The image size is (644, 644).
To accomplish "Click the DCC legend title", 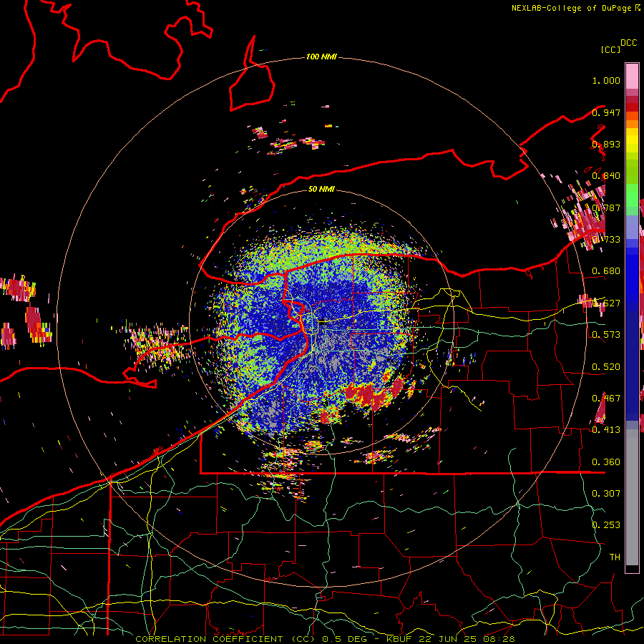I will click(x=629, y=43).
